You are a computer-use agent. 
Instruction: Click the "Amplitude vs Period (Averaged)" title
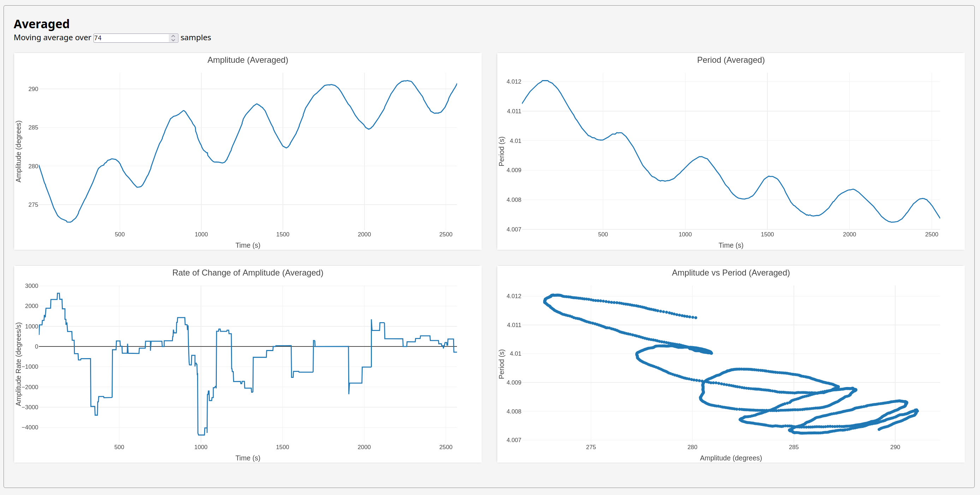click(x=730, y=273)
